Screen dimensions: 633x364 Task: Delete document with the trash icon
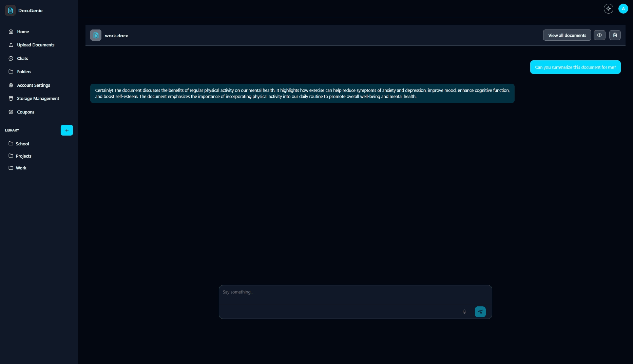pos(615,35)
